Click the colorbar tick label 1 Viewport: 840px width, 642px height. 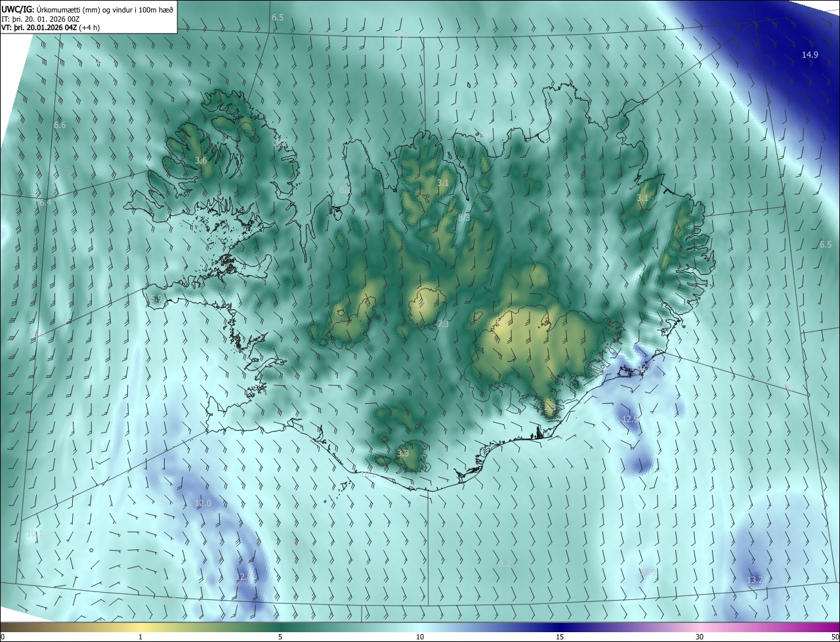pos(140,637)
